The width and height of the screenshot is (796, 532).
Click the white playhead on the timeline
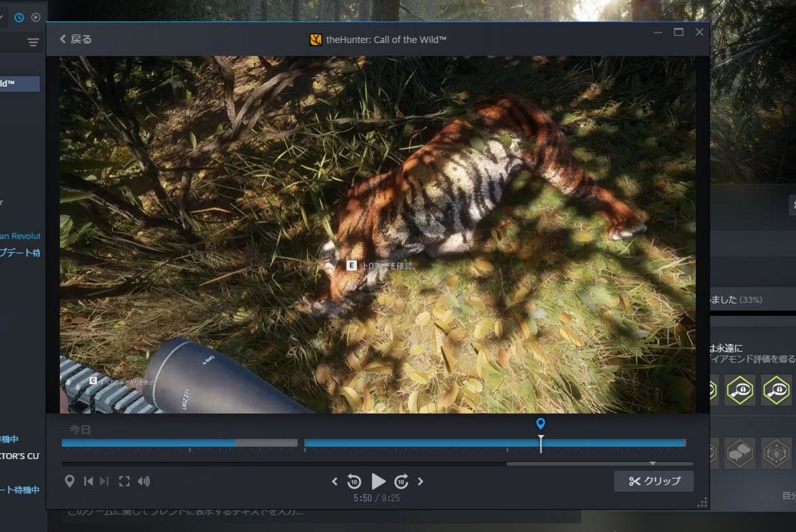(x=541, y=443)
